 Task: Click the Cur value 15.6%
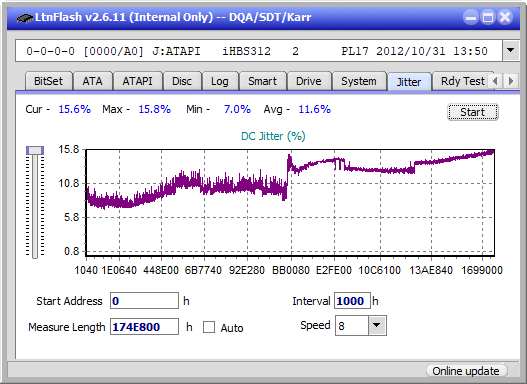point(75,109)
